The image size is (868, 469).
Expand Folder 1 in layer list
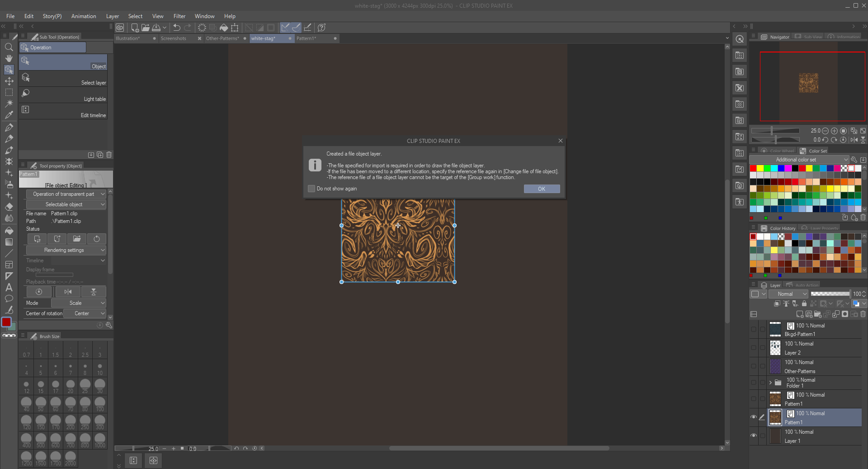[770, 383]
